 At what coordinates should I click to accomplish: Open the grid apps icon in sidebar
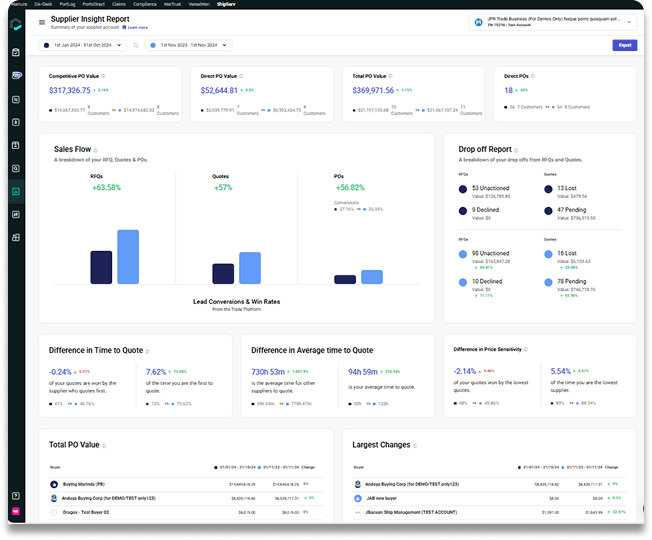click(16, 238)
